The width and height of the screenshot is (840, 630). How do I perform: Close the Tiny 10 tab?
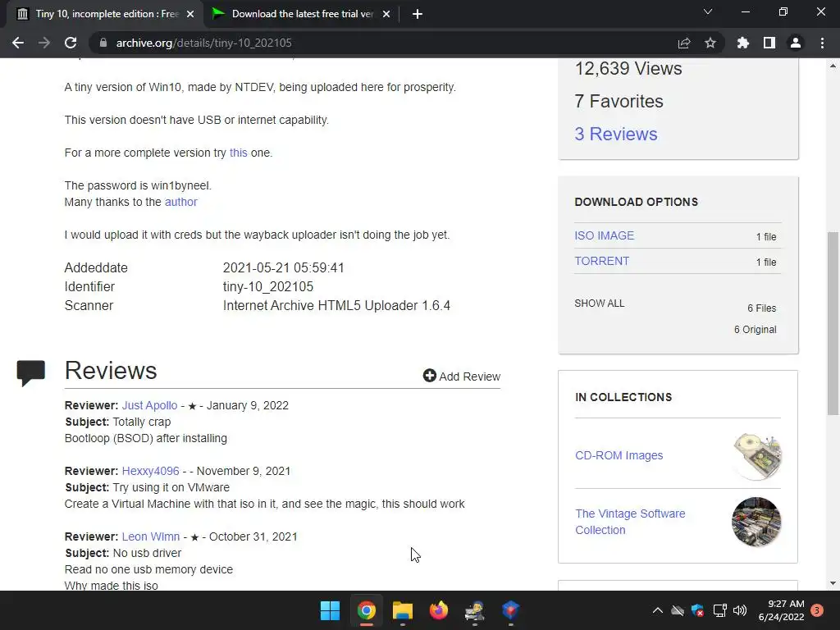190,14
